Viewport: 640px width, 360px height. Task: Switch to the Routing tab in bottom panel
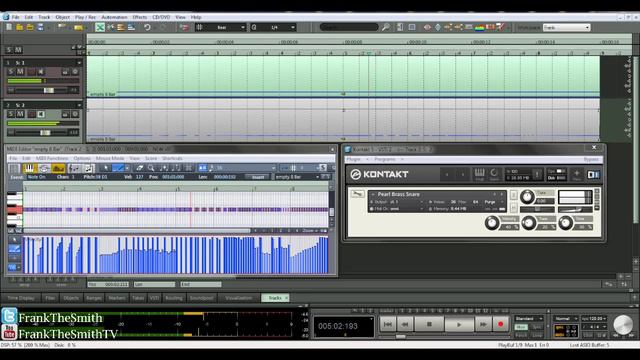coord(174,298)
